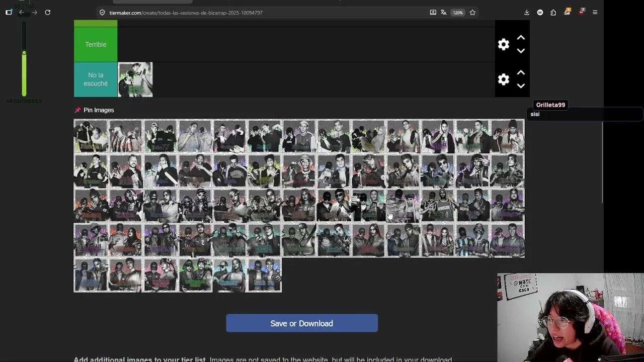Open the site shield security info
The image size is (644, 362).
click(102, 13)
